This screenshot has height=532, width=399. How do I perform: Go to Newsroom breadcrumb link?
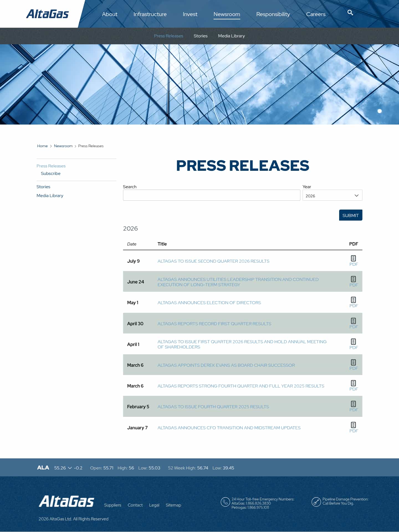click(63, 146)
